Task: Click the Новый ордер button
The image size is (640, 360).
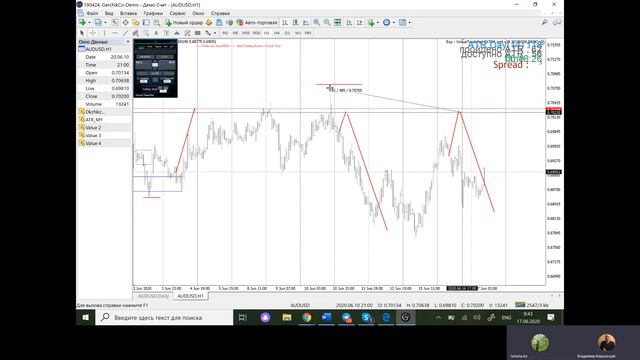Action: click(x=184, y=22)
